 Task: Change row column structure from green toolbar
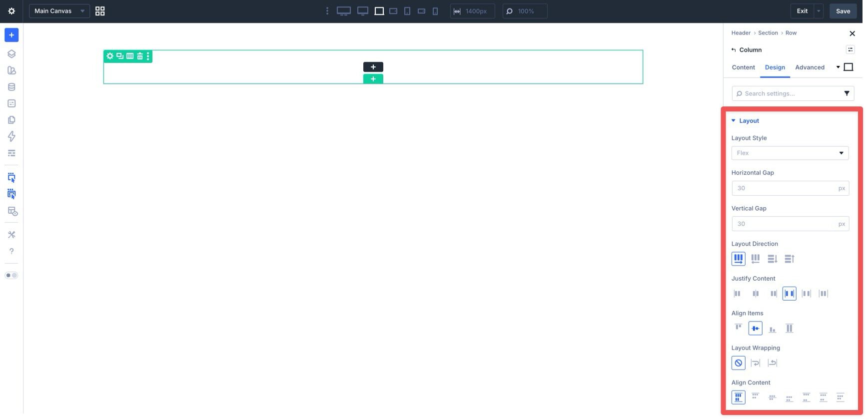(130, 56)
